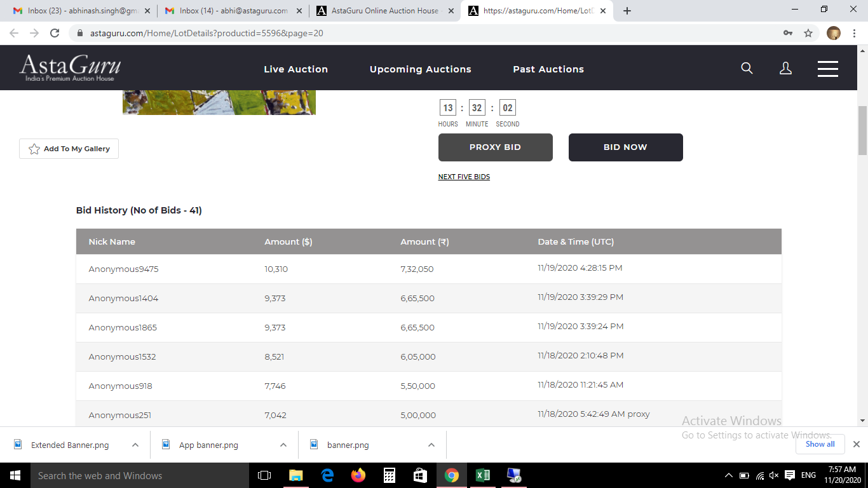Reload the page using the refresh icon
The width and height of the screenshot is (868, 488).
pyautogui.click(x=55, y=33)
